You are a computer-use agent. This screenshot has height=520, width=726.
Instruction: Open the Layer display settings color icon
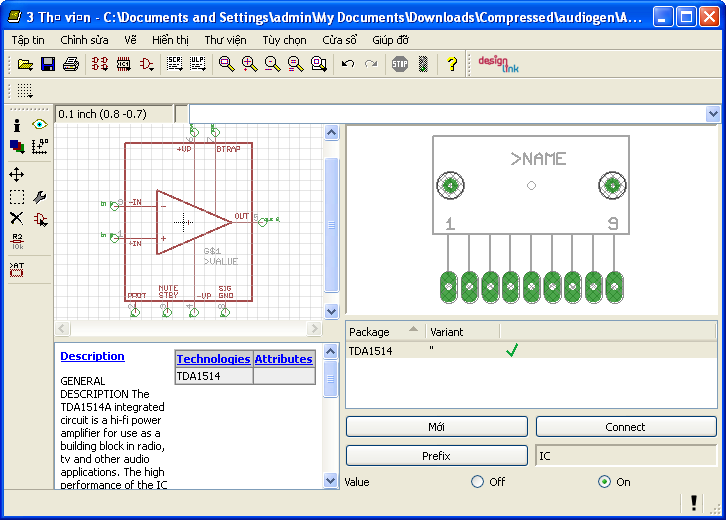point(17,146)
